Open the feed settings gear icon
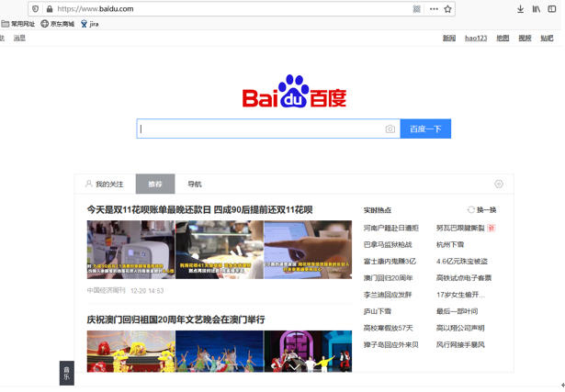 pyautogui.click(x=498, y=184)
